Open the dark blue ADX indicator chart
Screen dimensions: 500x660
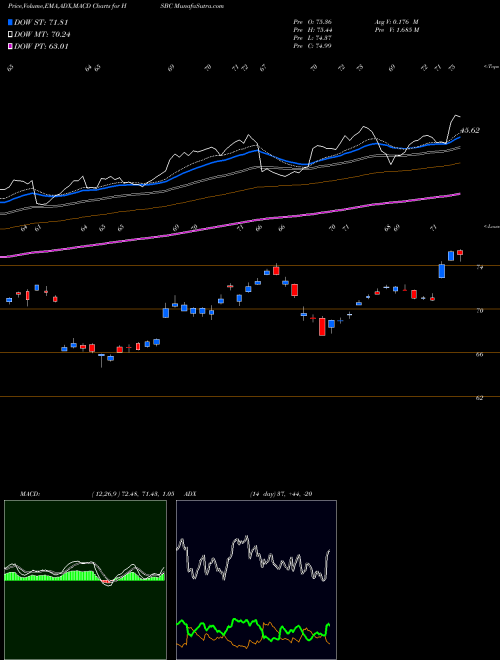point(256,580)
